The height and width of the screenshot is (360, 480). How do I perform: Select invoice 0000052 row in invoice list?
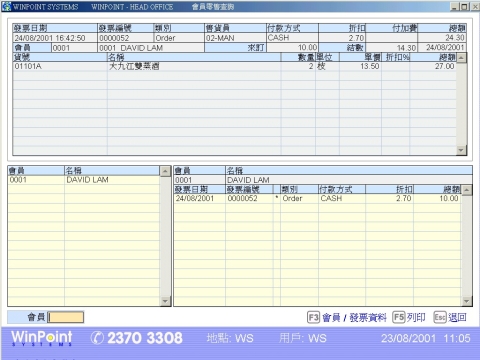click(x=318, y=199)
